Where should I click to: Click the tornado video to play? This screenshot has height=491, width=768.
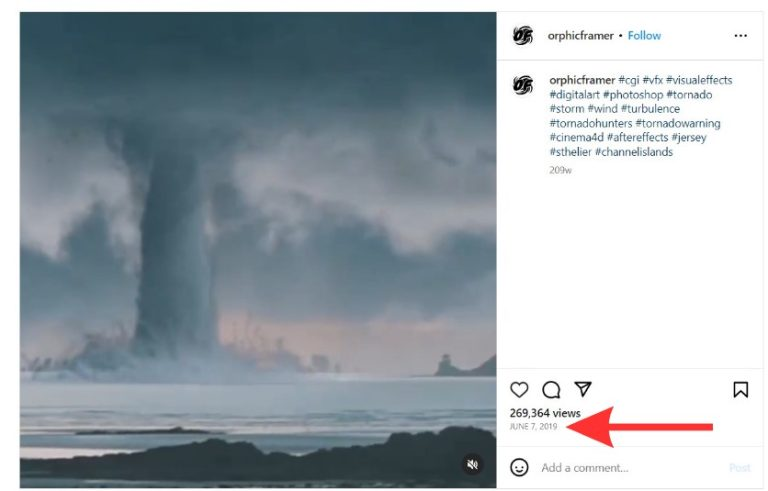coord(258,250)
